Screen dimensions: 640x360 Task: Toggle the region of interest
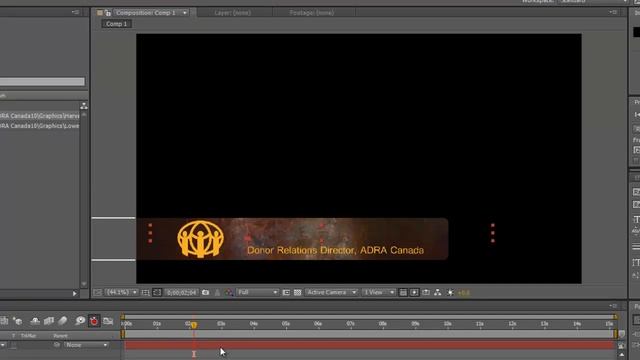click(286, 293)
